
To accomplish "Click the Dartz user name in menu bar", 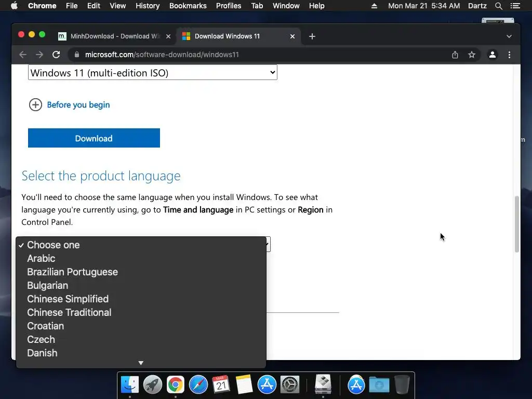I will coord(477,6).
